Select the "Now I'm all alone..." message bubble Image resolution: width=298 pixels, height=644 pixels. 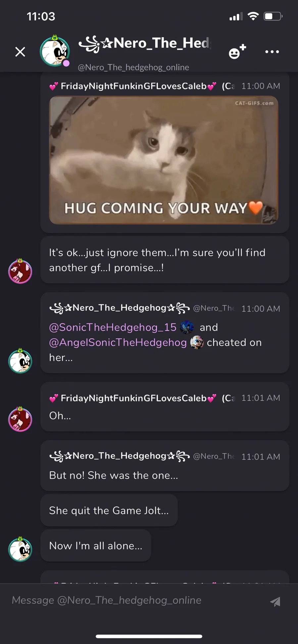[96, 545]
